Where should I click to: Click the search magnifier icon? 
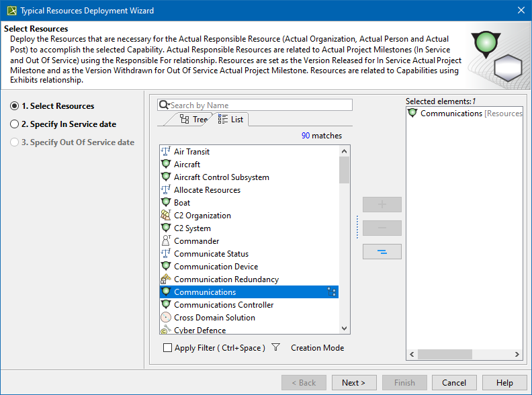163,105
